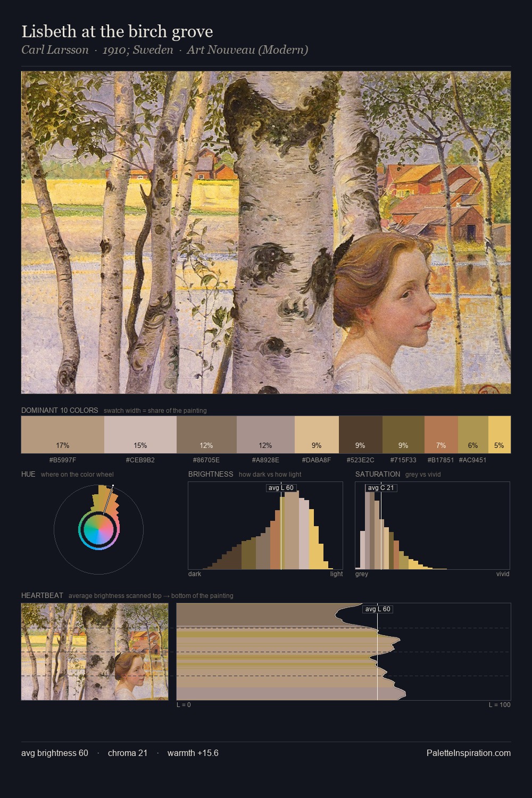Viewport: 532px width, 798px height.
Task: Click the hue color wheel
Action: tap(98, 529)
